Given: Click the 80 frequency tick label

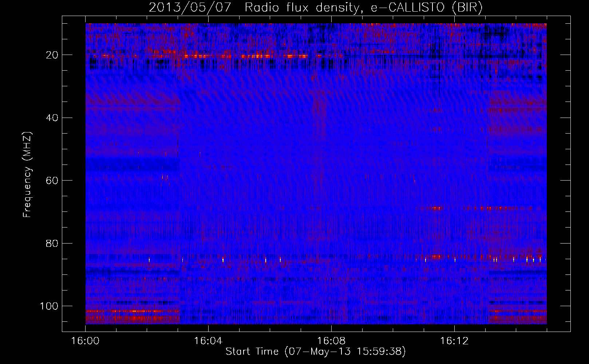Looking at the screenshot, I should click(x=52, y=244).
